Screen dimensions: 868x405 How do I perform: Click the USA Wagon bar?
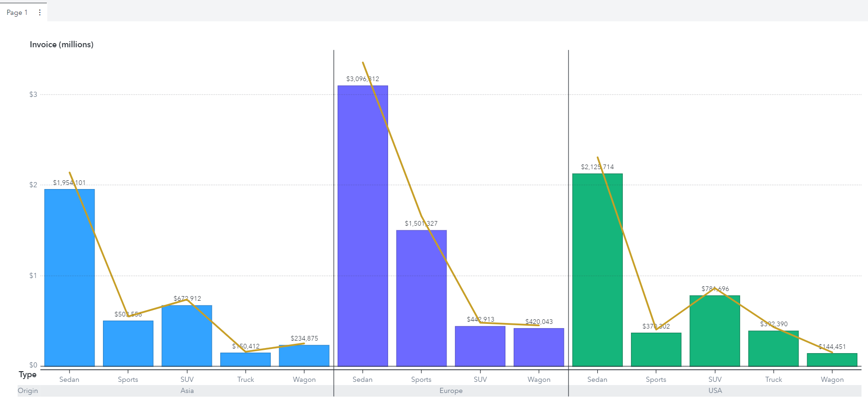coord(832,360)
